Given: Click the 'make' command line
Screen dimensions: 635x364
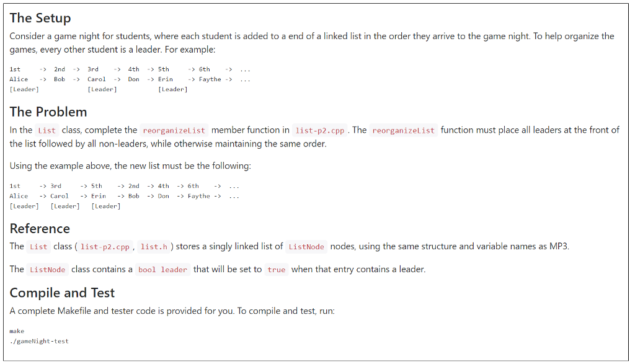Looking at the screenshot, I should coord(17,331).
